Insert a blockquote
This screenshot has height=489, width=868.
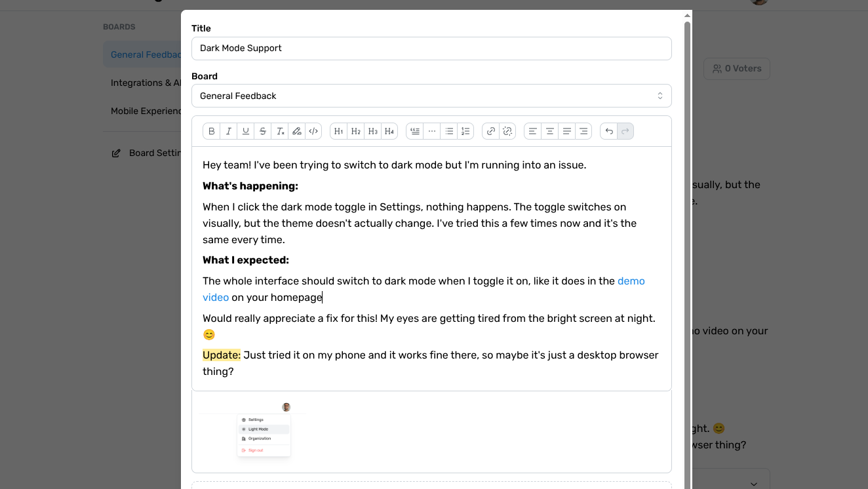click(x=415, y=131)
